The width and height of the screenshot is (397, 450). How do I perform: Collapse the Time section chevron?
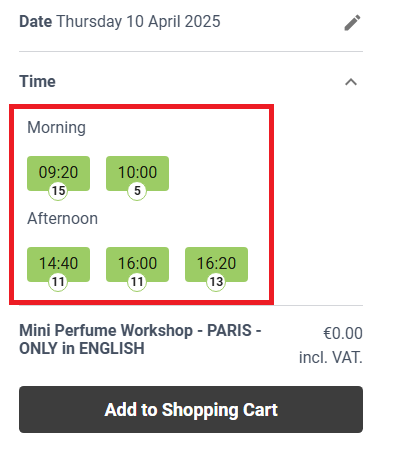pos(351,82)
